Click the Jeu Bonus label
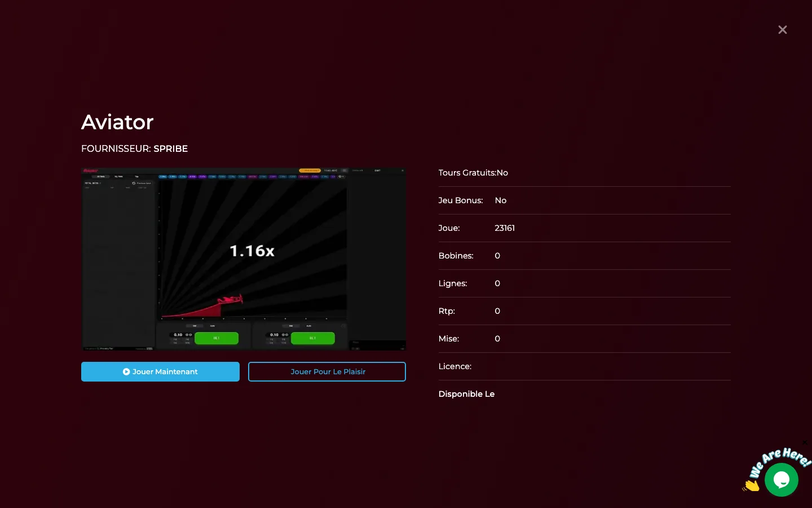Screen dimensions: 812x508 click(461, 200)
